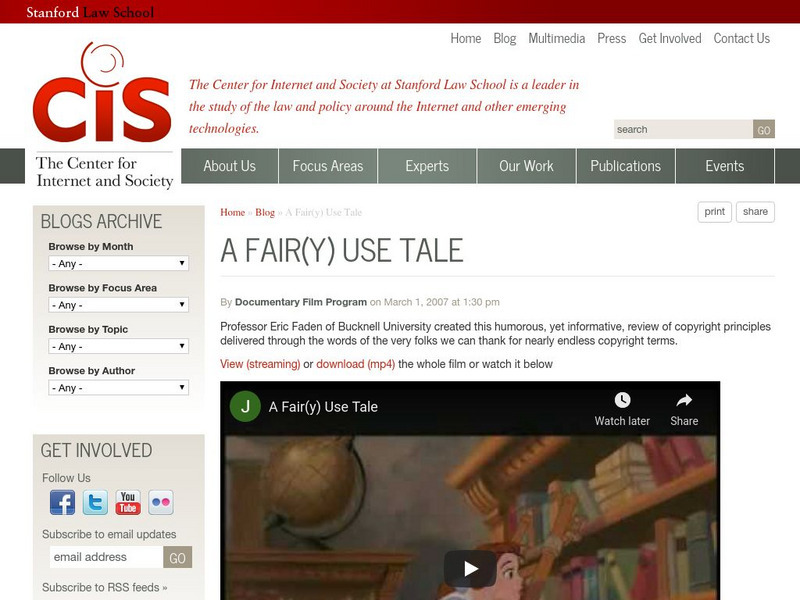Open the Browse by Month dropdown
800x600 pixels.
tap(118, 263)
